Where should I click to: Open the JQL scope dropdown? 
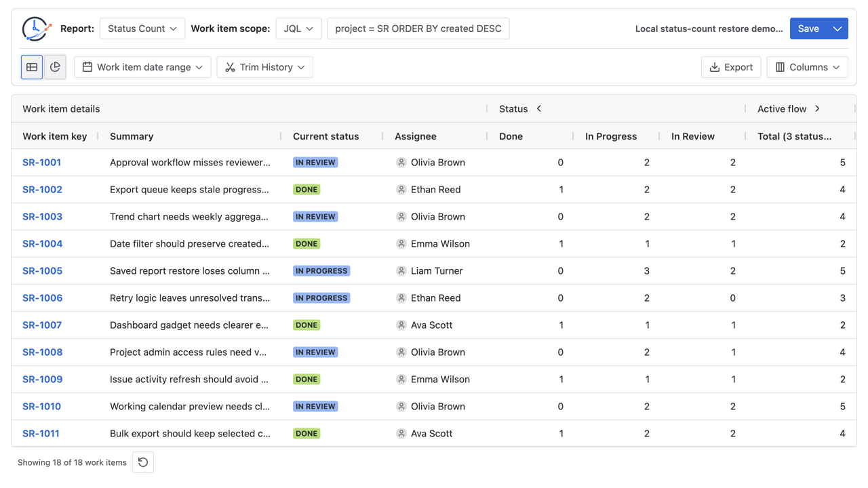point(298,28)
